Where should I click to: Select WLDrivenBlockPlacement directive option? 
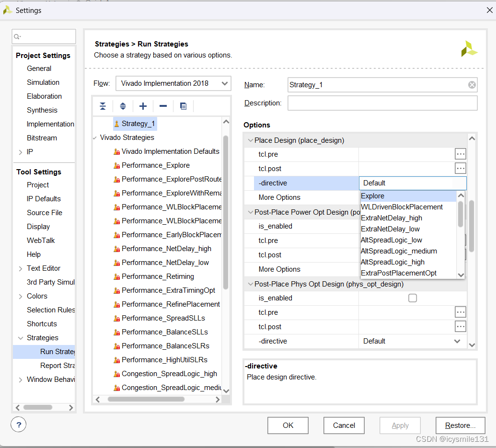click(x=408, y=207)
